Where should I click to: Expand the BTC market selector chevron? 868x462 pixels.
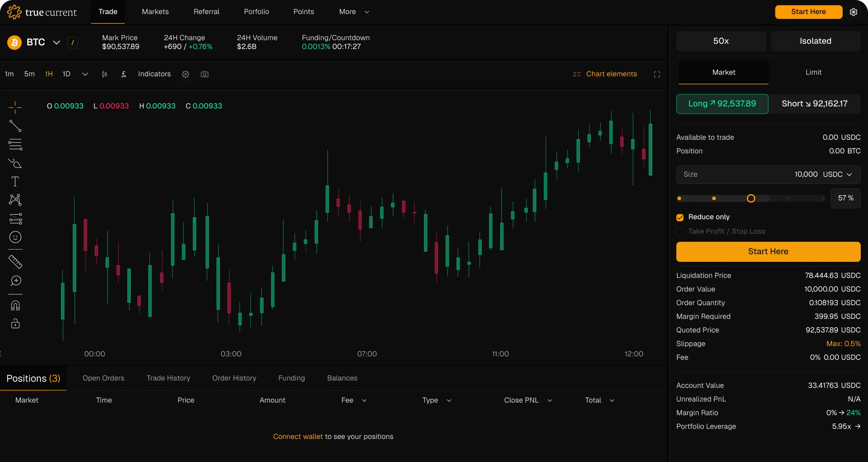coord(57,43)
